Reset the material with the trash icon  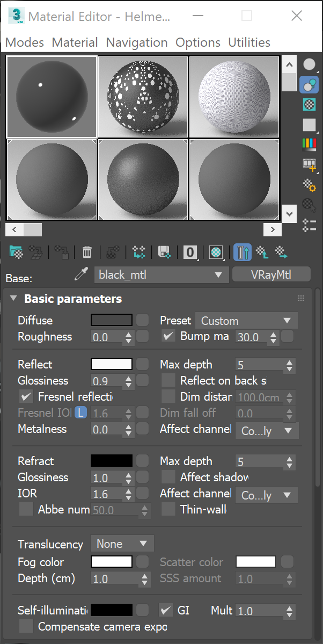coord(87,251)
